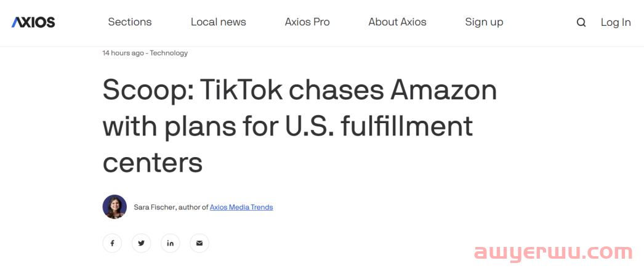Open the About Axios menu
The width and height of the screenshot is (644, 271).
397,22
